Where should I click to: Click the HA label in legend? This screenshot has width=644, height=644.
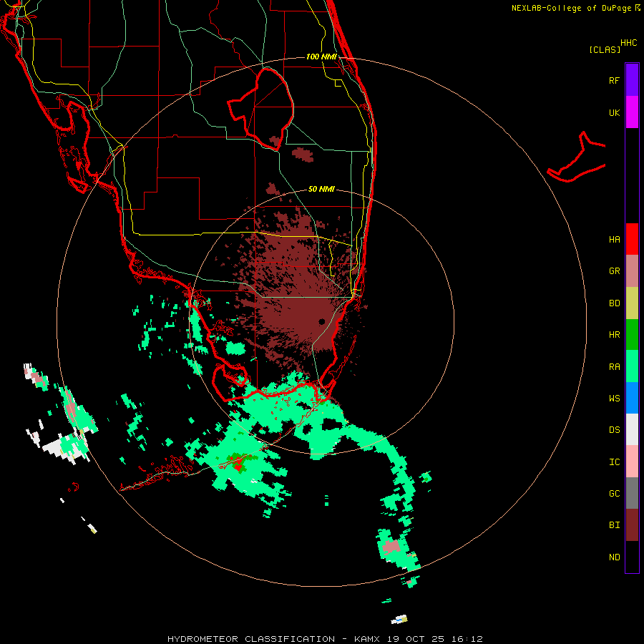coord(614,240)
